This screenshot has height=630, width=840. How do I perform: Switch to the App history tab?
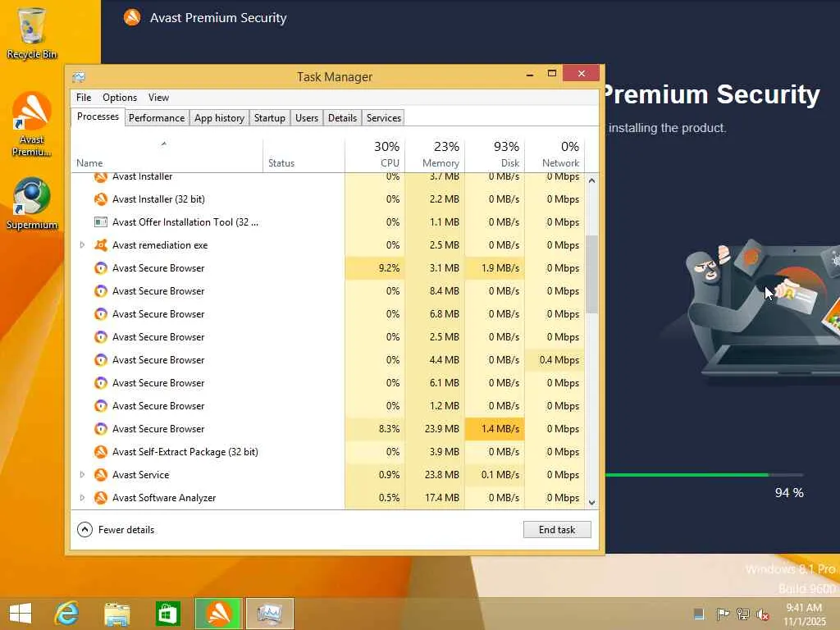pos(219,118)
